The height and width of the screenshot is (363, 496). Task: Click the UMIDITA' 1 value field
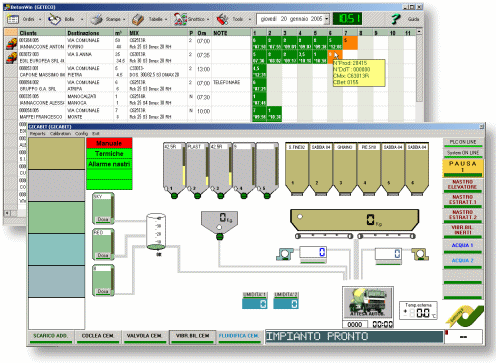255,304
